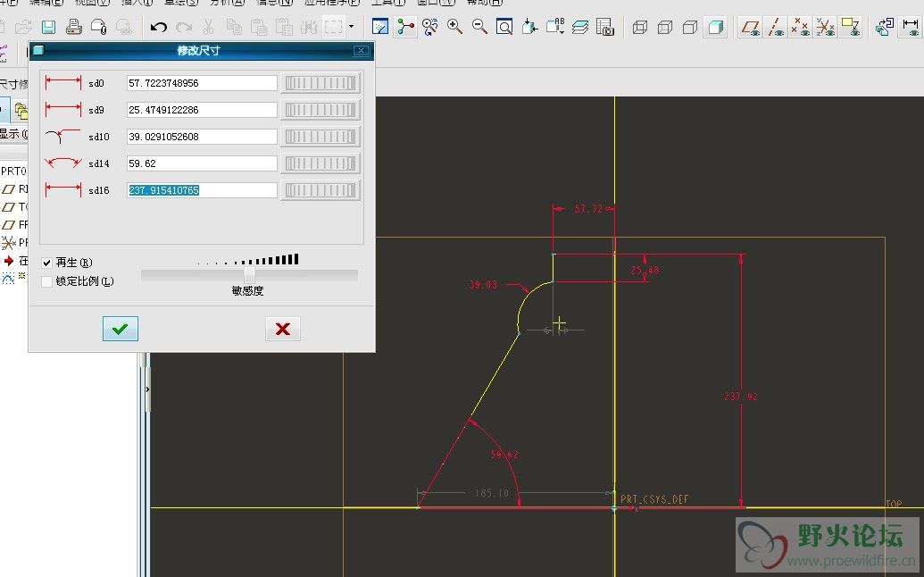Click the send-as-attachment mail icon
Image resolution: width=924 pixels, height=577 pixels.
[98, 27]
